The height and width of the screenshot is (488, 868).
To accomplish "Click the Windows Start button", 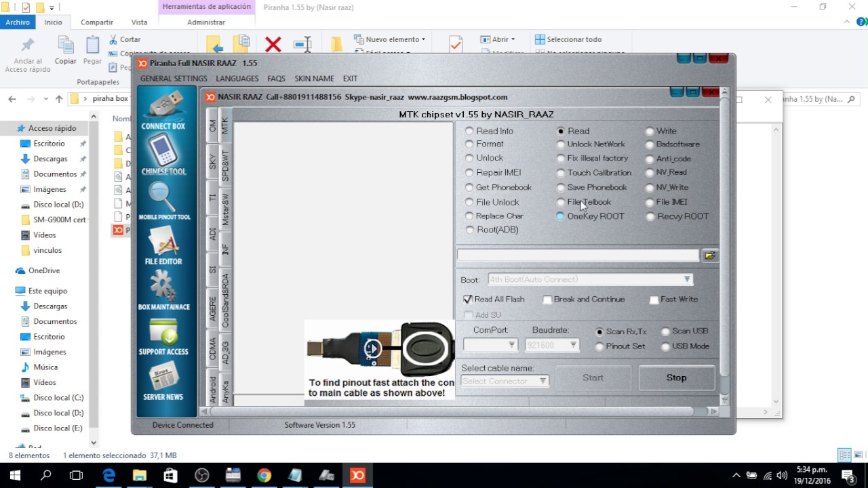I will tap(15, 475).
